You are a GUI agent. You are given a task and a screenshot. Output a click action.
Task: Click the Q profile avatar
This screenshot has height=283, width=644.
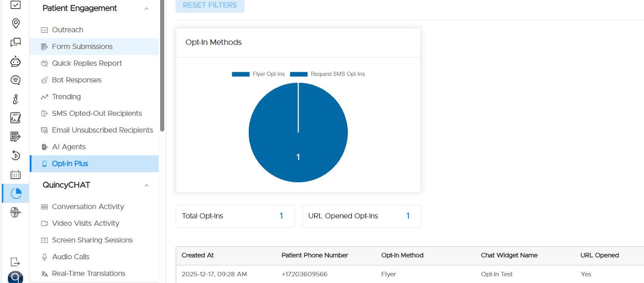pyautogui.click(x=15, y=277)
